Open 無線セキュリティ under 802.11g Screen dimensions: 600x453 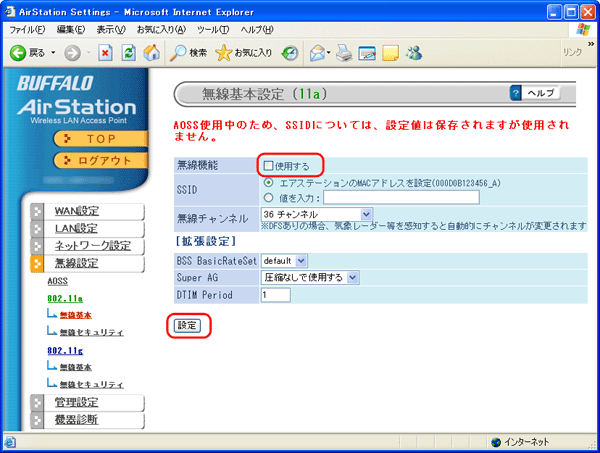click(x=92, y=385)
